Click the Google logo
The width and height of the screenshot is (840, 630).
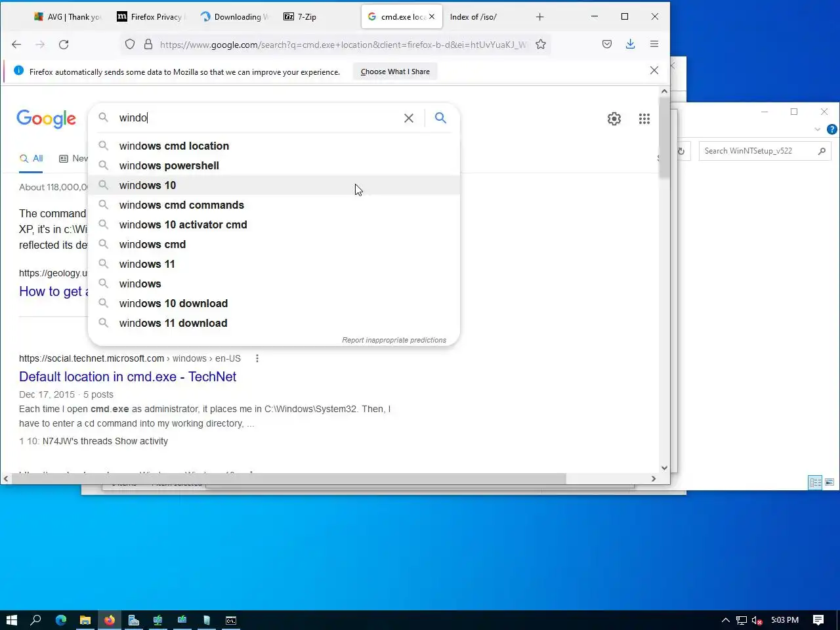click(47, 119)
